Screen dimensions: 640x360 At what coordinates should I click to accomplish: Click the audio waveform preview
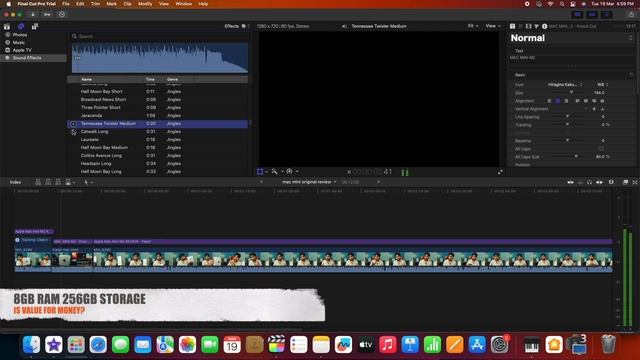(x=160, y=58)
